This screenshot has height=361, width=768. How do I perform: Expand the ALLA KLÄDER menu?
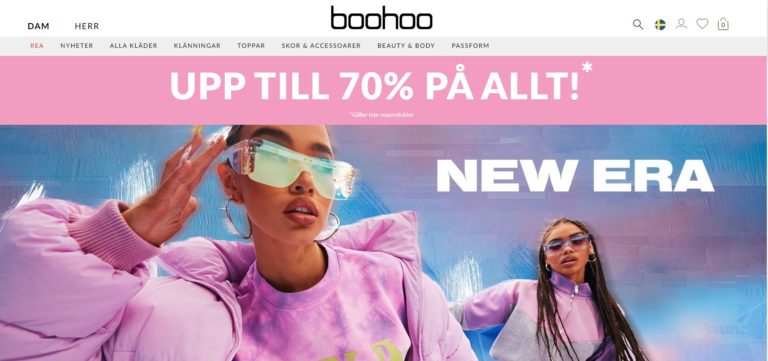pos(133,46)
